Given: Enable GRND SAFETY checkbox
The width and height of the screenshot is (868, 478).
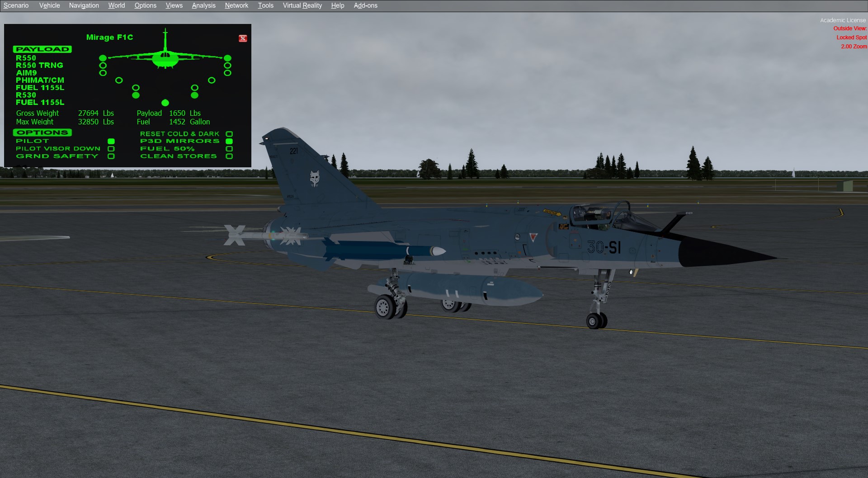Looking at the screenshot, I should coord(111,156).
